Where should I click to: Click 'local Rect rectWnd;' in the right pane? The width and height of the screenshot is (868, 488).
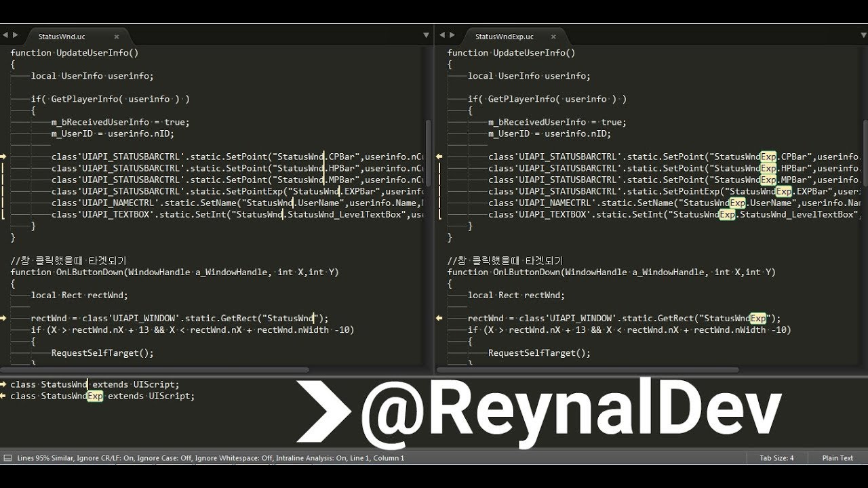[x=516, y=295]
